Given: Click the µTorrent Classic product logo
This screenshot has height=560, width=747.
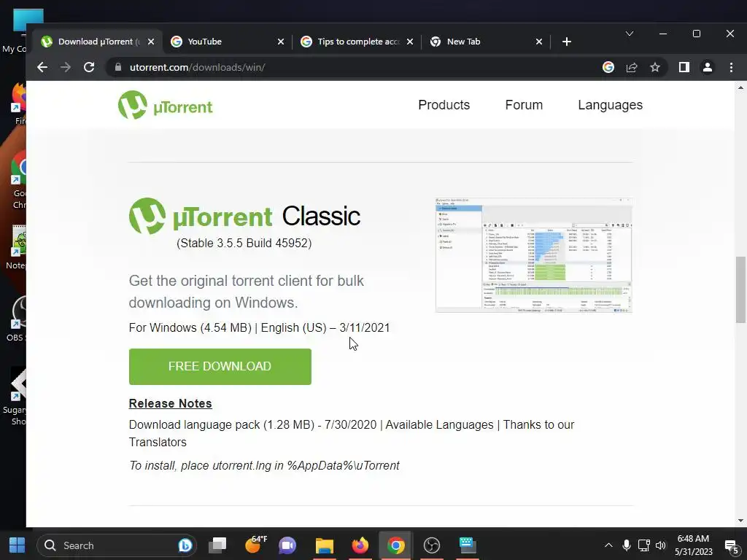Looking at the screenshot, I should (244, 216).
